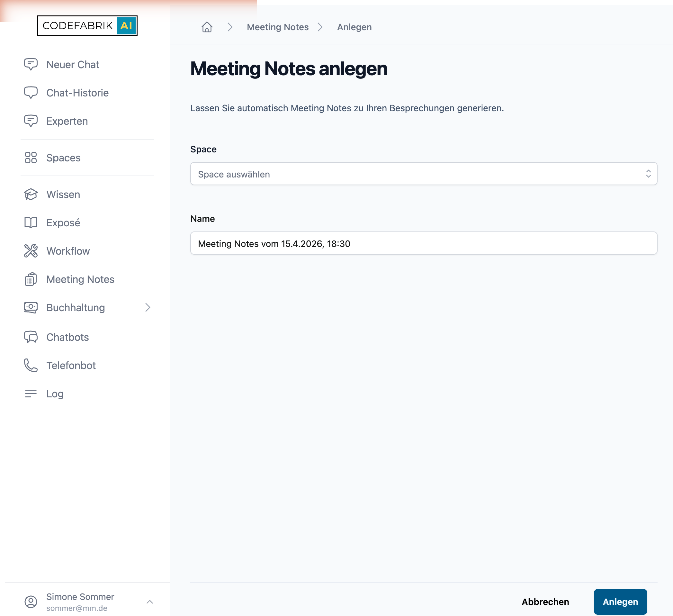Click the Buchhaltung label in sidebar
673x616 pixels.
pyautogui.click(x=76, y=307)
